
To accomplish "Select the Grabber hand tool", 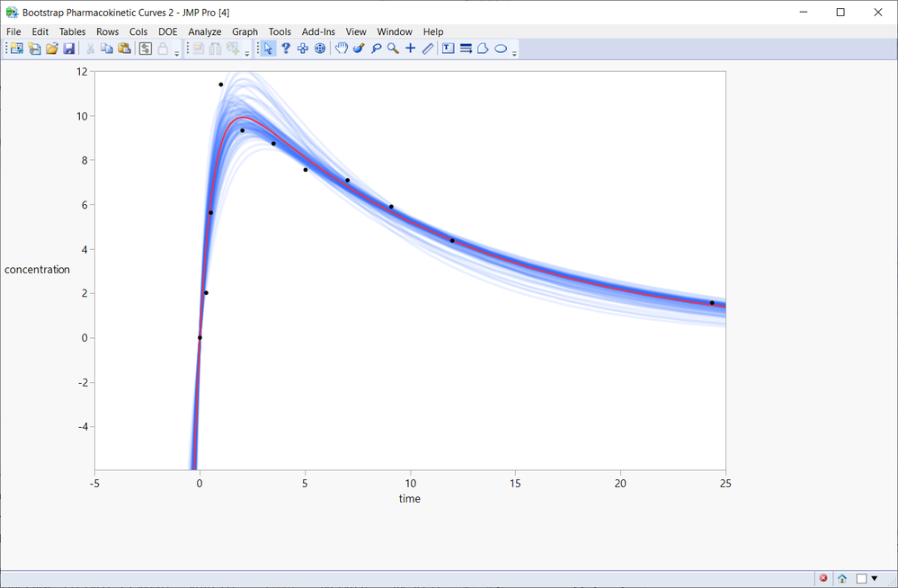I will [x=342, y=48].
